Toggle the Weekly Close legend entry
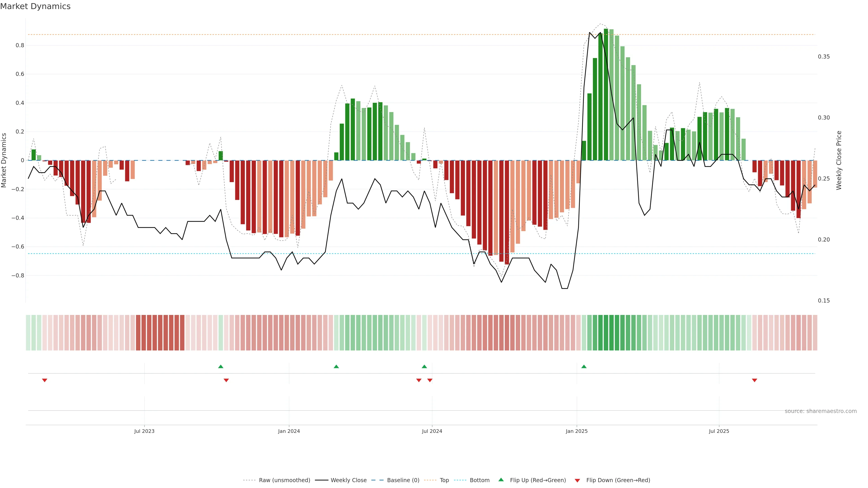 click(348, 480)
